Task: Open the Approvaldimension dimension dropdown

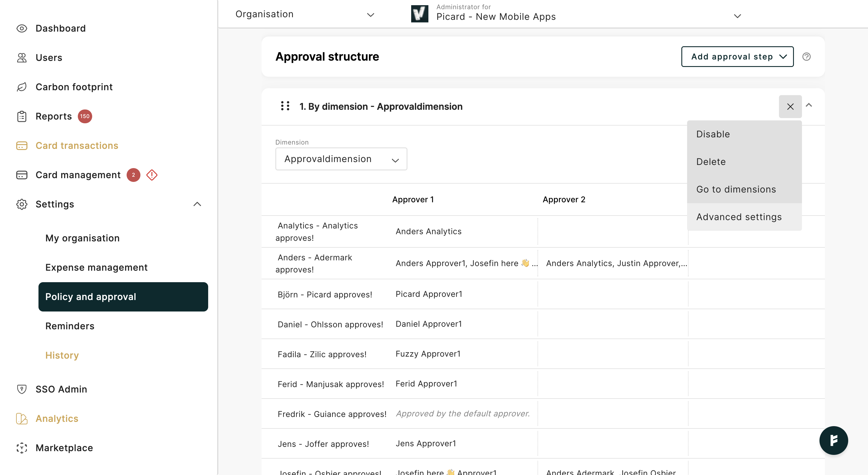Action: [x=341, y=159]
